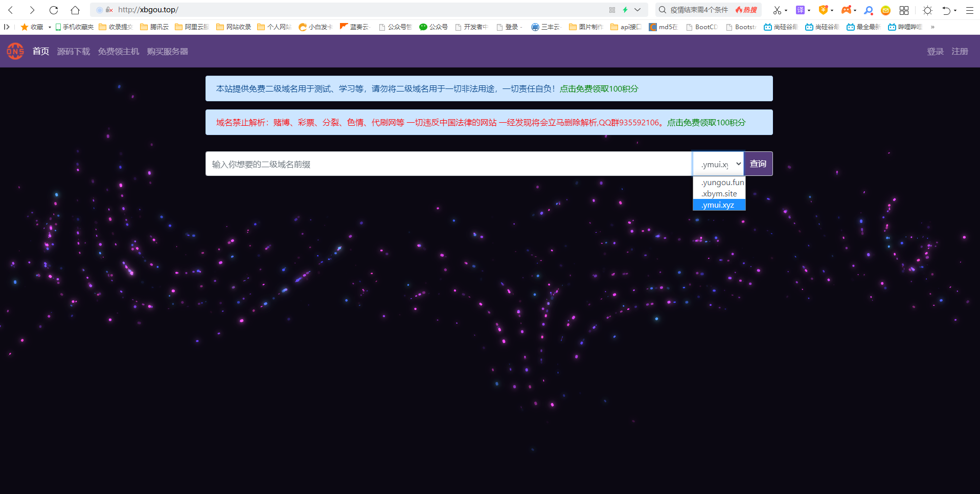Screen dimensions: 980x494
Task: Open the scissors screenshot tool
Action: [777, 10]
